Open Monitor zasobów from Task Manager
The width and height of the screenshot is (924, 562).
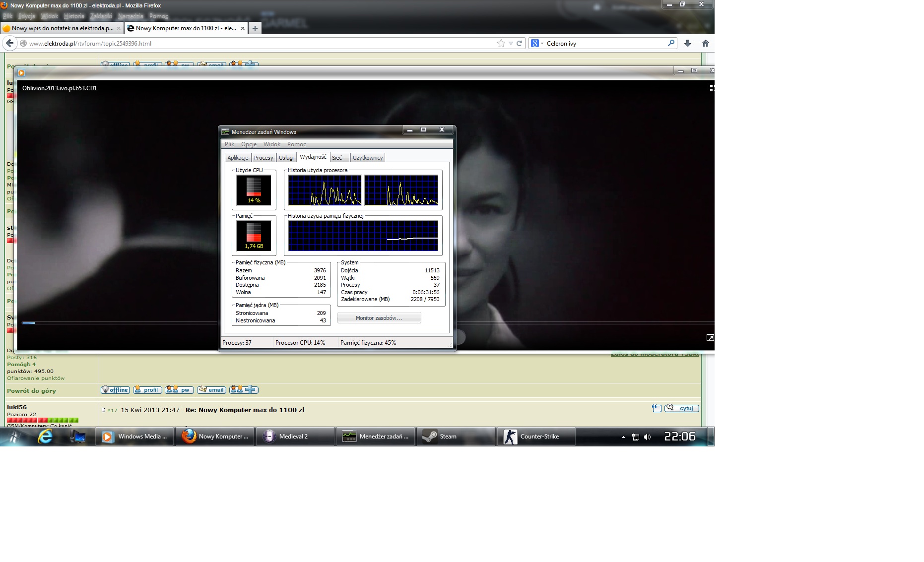379,318
